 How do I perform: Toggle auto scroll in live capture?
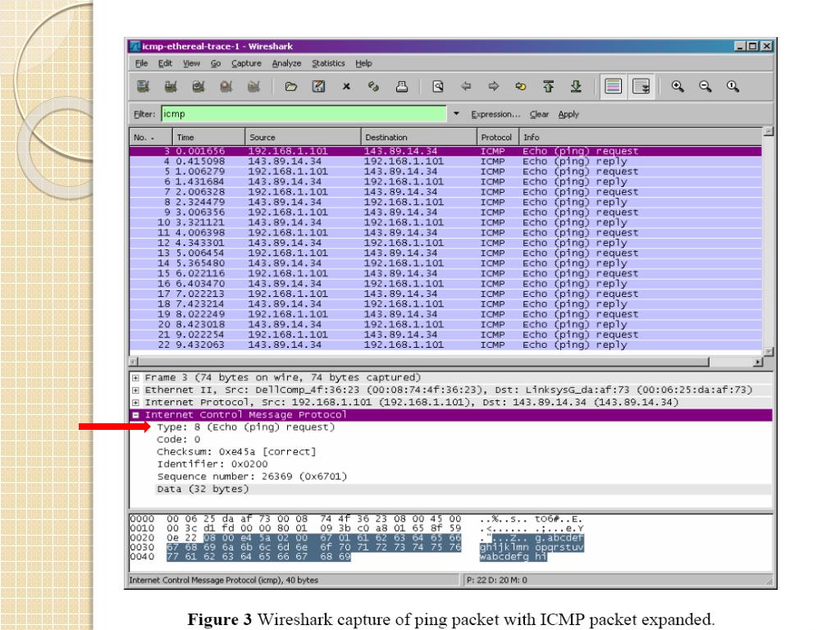pos(641,86)
